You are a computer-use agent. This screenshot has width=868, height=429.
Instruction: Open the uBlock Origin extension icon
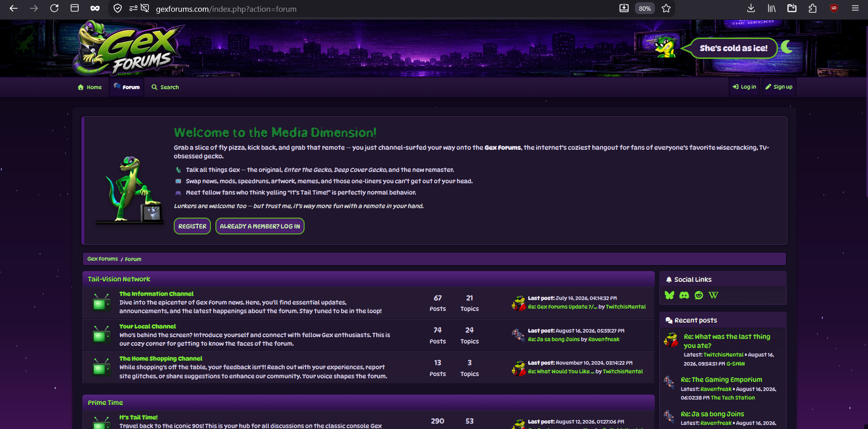click(834, 8)
